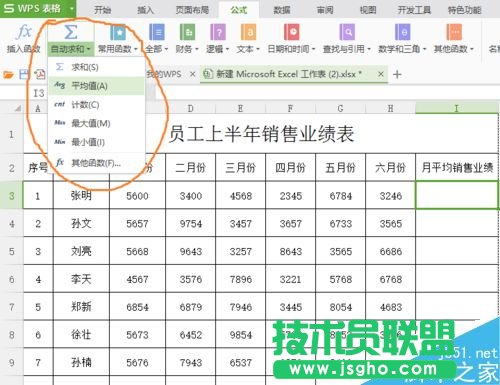Open the 财务 financial functions icon
Viewport: 500px width, 385px height.
(187, 32)
